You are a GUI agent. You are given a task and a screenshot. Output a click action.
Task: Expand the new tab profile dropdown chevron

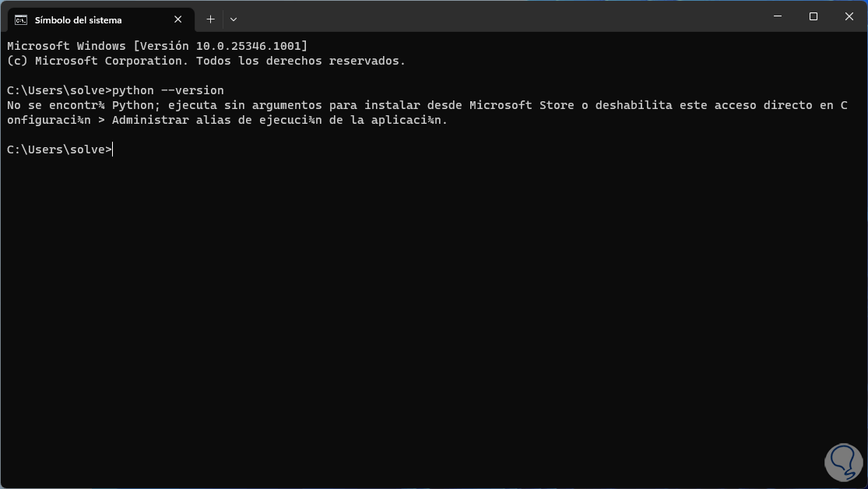tap(234, 19)
